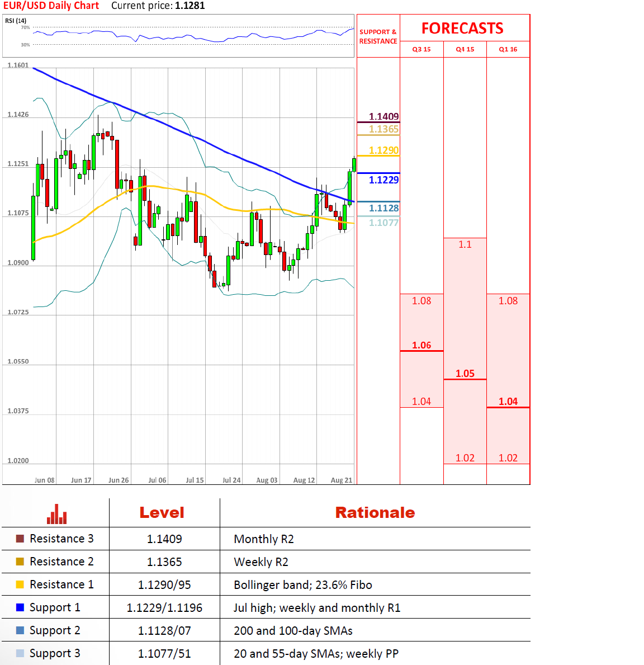Select the 1.1409 resistance level label on chart
Viewport: 644px width, 665px height.
(383, 116)
